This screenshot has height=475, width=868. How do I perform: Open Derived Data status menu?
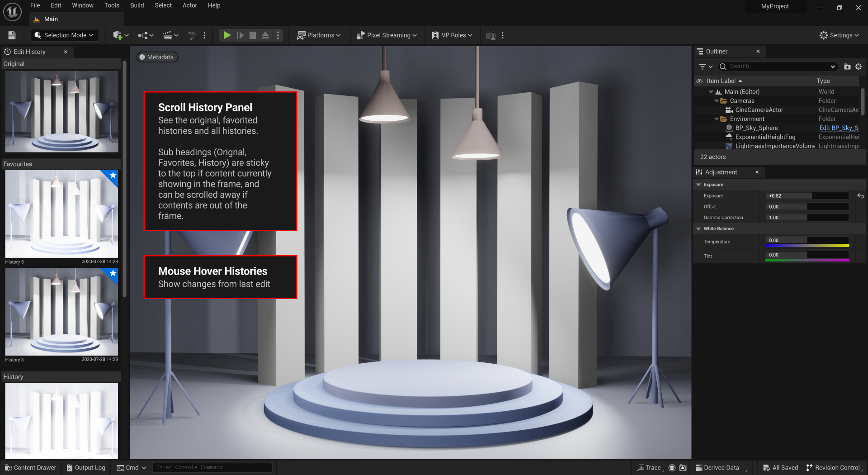pyautogui.click(x=721, y=468)
